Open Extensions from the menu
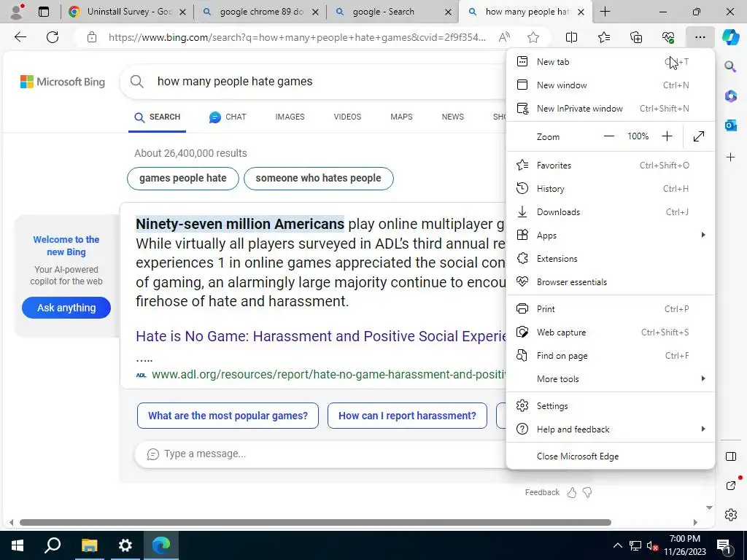747x560 pixels. [x=611, y=259]
